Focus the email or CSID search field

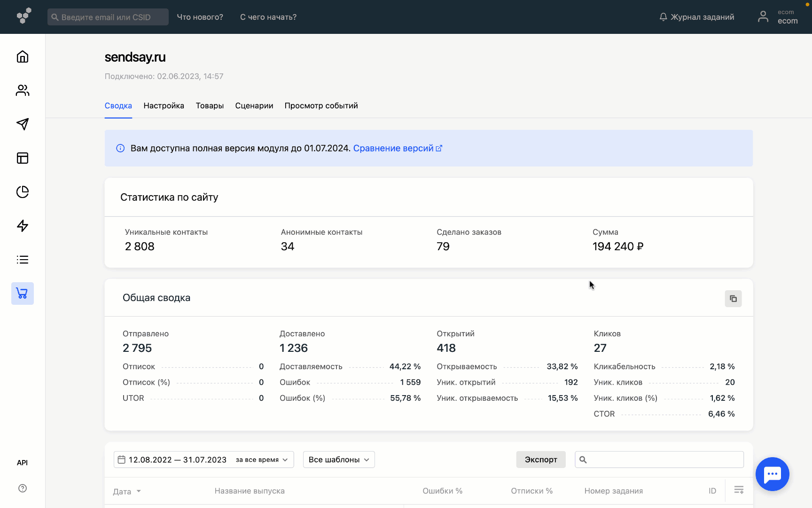coord(108,17)
